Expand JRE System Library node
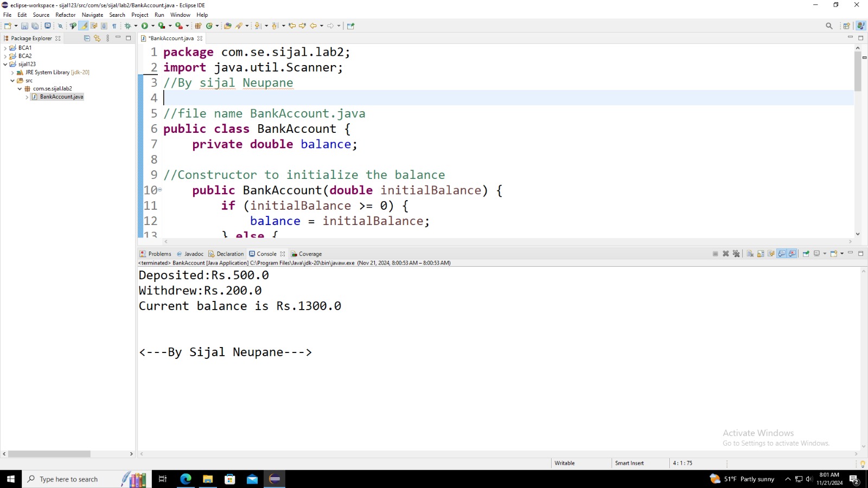The image size is (868, 488). [x=12, y=72]
